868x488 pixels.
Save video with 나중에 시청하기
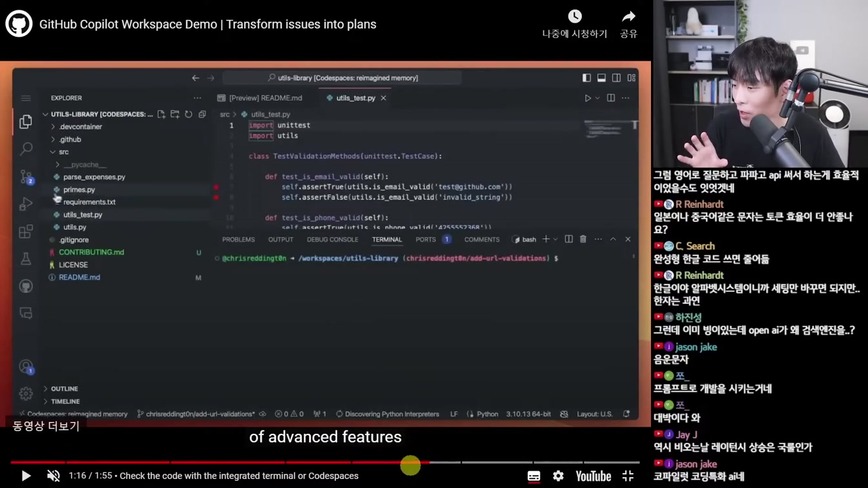pos(575,25)
